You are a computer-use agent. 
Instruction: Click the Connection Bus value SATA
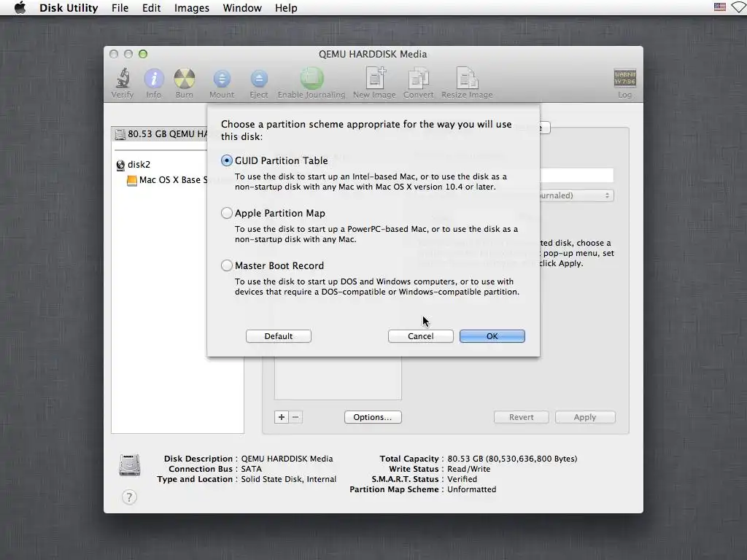[251, 469]
